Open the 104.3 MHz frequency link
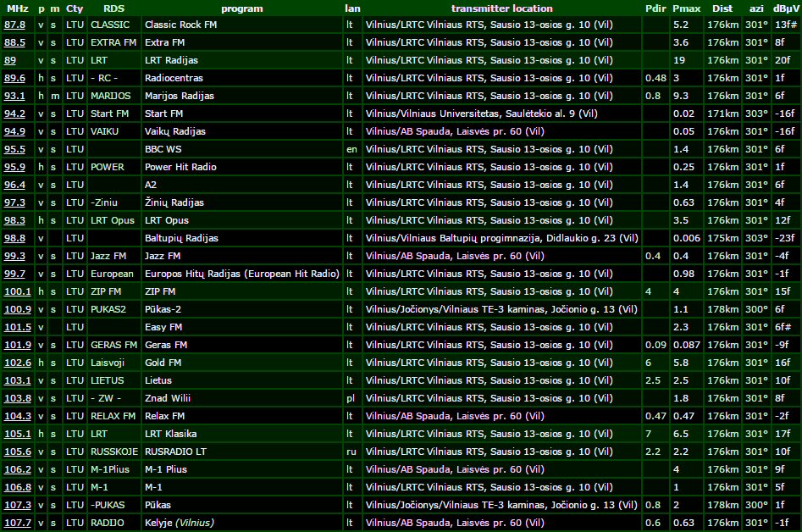This screenshot has width=802, height=532. (x=18, y=416)
